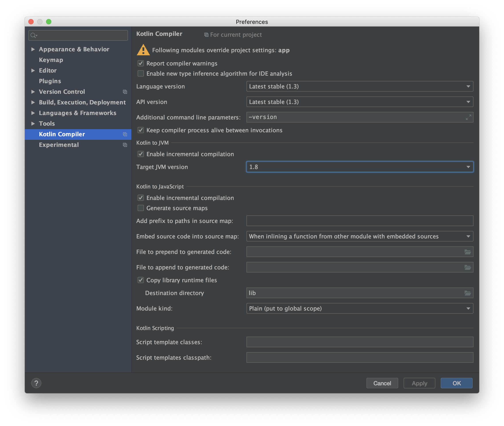The width and height of the screenshot is (504, 426).
Task: Click project-level icon next to Version Control
Action: click(125, 92)
